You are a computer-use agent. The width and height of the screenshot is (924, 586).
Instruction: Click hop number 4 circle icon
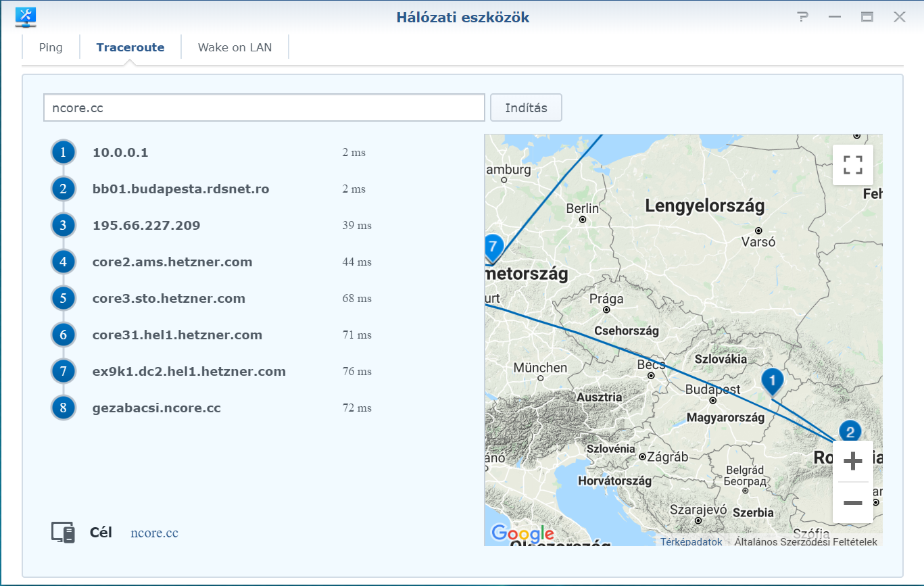64,262
